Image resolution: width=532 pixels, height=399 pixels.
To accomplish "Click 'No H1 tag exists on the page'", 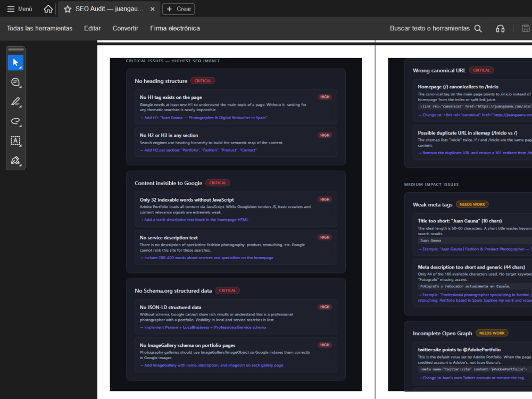I will [171, 97].
